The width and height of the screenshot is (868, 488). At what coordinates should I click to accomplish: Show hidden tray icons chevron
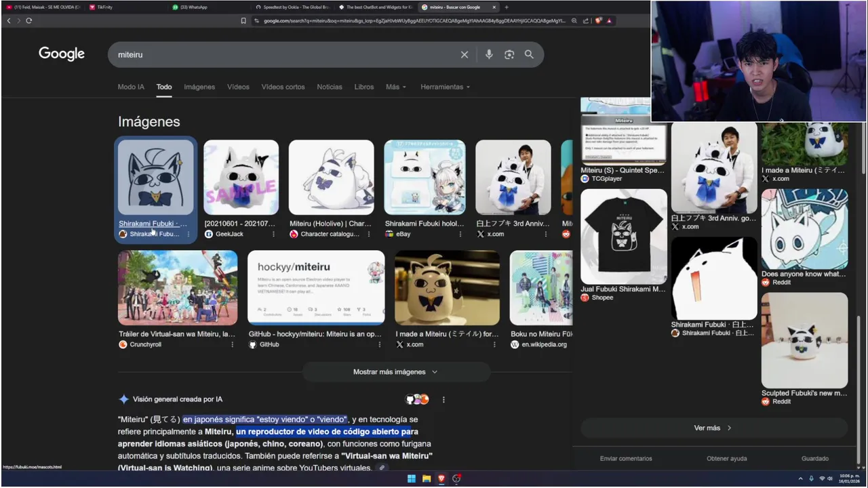801,479
